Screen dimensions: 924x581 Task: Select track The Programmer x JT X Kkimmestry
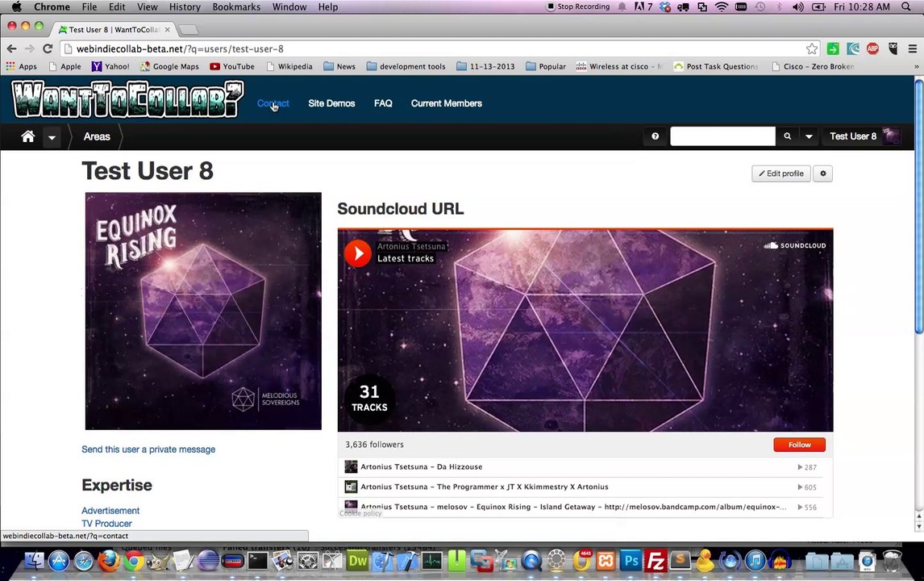point(485,487)
